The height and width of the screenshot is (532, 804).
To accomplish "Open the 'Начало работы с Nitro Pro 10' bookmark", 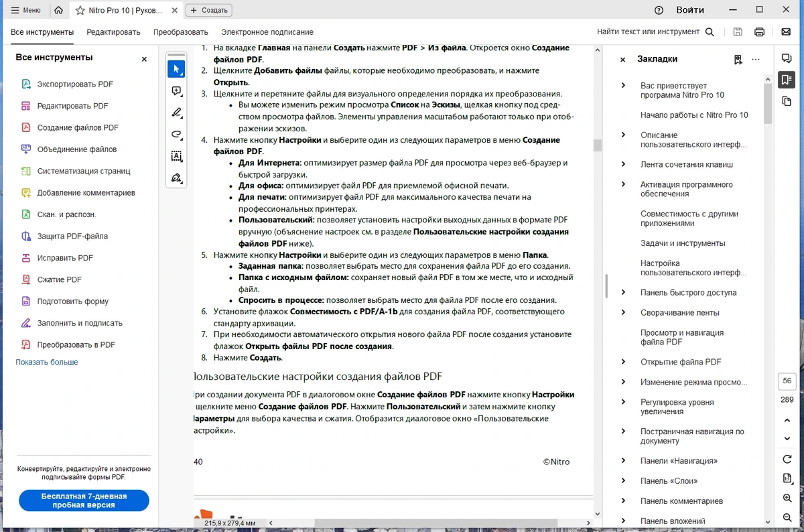I will click(x=694, y=115).
